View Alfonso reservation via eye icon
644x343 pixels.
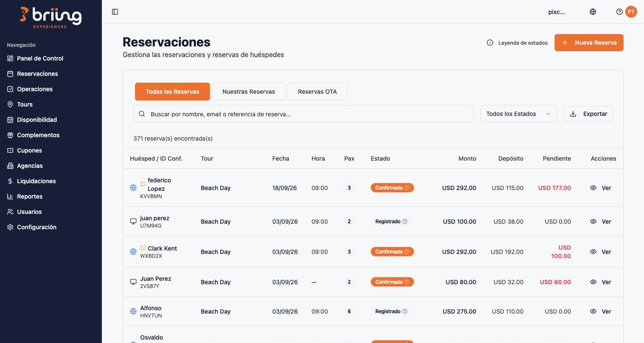(x=593, y=311)
